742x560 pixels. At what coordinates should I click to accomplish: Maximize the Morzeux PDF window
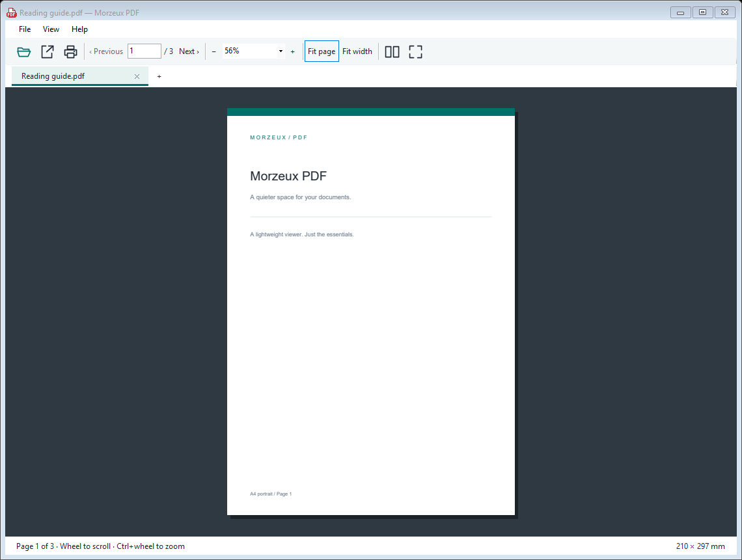point(702,12)
